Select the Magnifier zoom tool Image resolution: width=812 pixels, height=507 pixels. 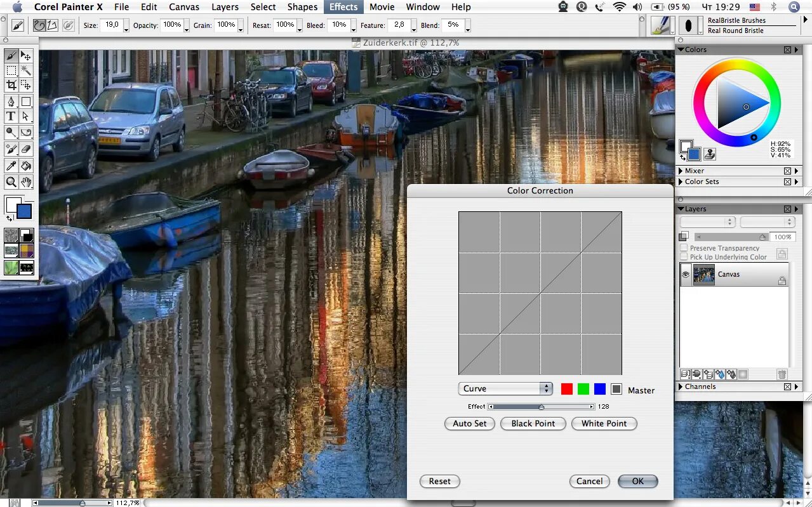pyautogui.click(x=11, y=182)
